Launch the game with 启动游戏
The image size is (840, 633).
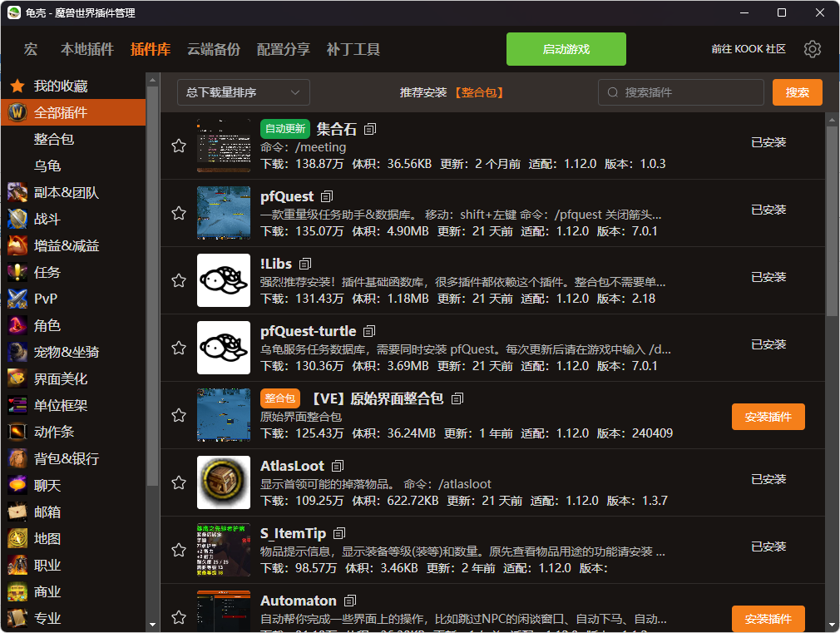coord(566,49)
